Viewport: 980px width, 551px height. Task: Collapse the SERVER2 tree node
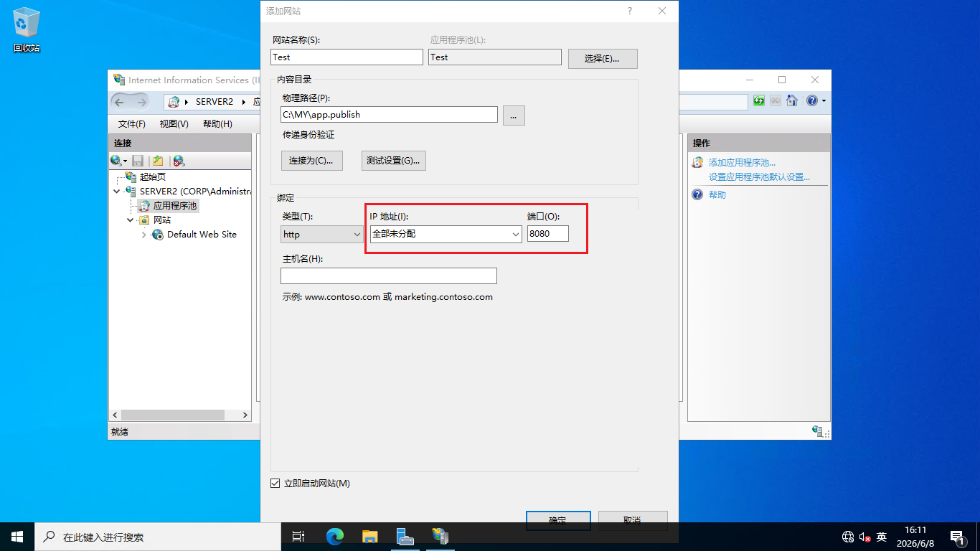pos(117,192)
